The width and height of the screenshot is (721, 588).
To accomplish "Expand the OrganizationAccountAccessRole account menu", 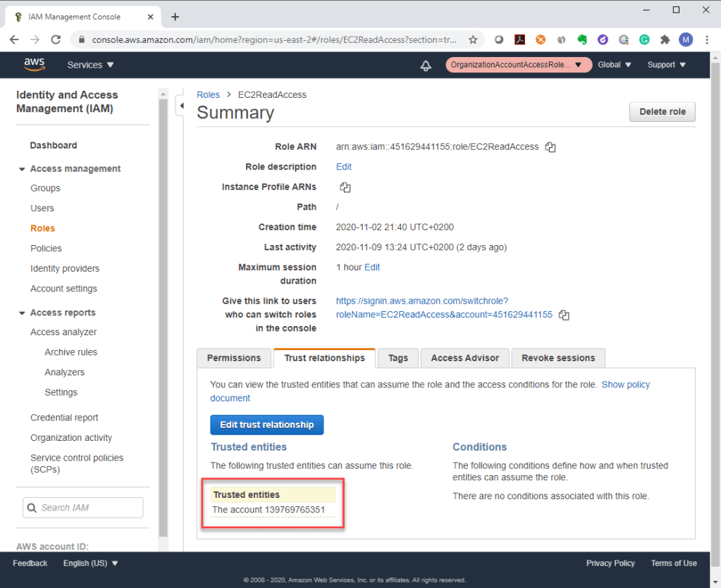I will pos(517,65).
